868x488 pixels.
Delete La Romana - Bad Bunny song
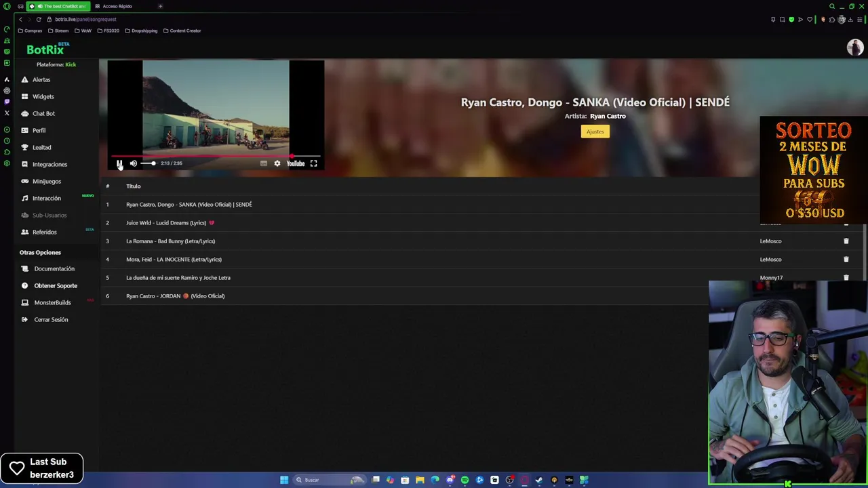pyautogui.click(x=846, y=241)
